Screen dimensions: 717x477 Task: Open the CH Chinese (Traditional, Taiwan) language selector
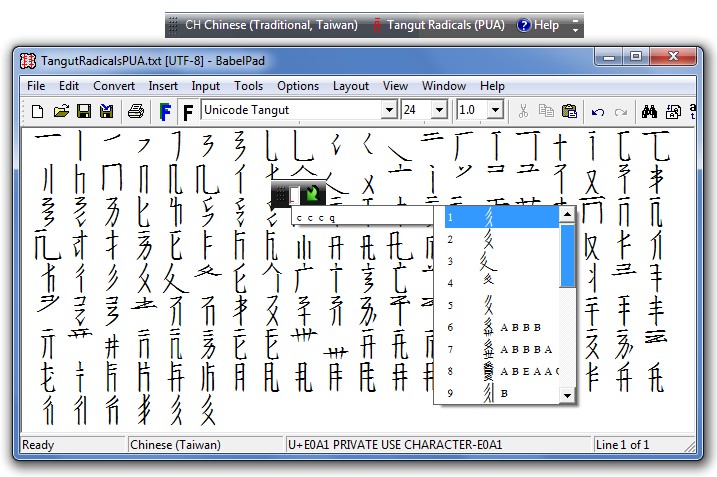[x=271, y=25]
